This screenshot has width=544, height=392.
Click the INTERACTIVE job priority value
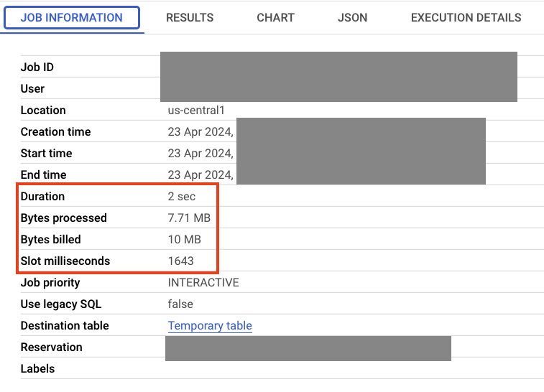[x=203, y=283]
